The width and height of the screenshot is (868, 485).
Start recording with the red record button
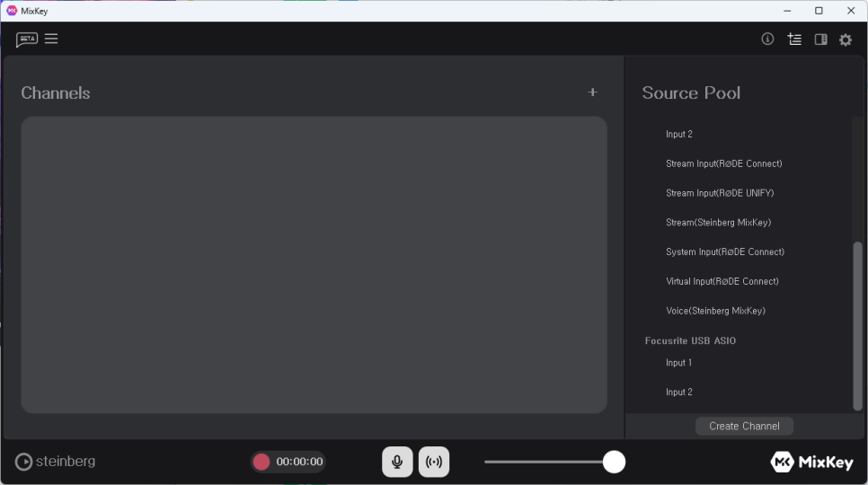(261, 462)
